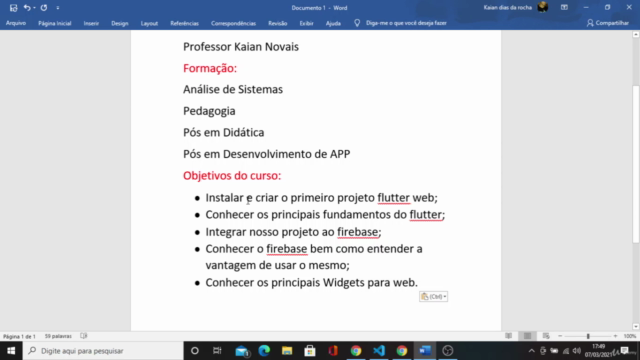This screenshot has width=640, height=360.
Task: Switch to Correspondências tab
Action: pos(233,23)
